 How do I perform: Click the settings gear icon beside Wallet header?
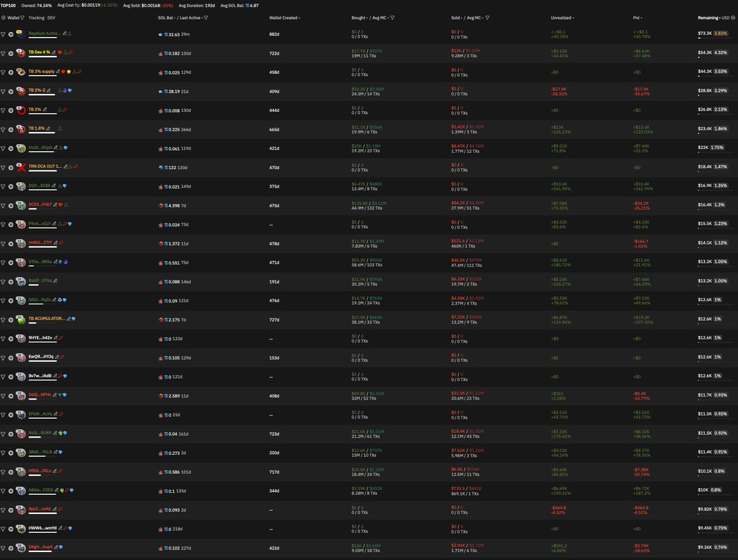4,18
